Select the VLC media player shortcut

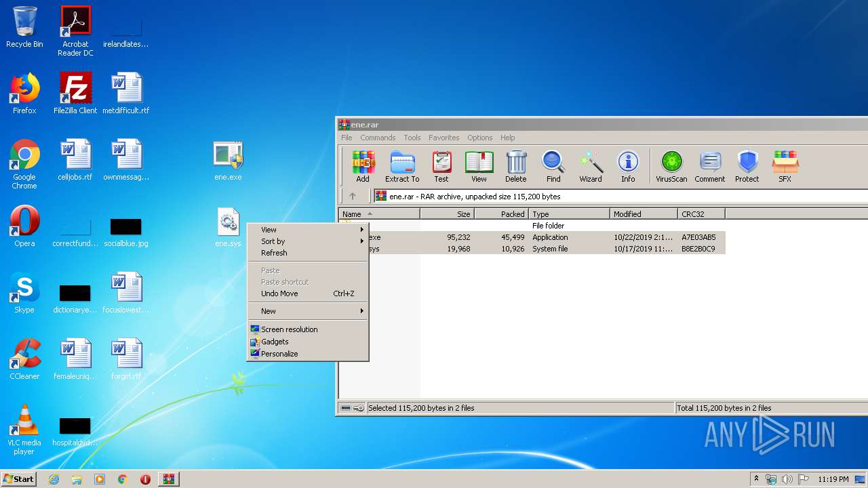(24, 430)
